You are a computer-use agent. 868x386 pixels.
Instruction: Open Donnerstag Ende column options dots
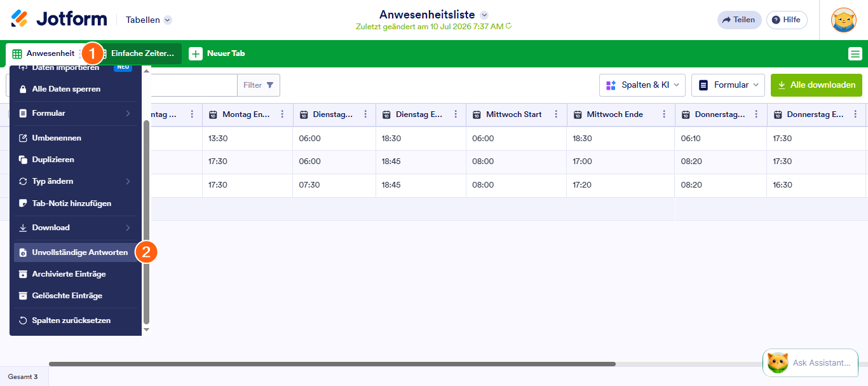[855, 114]
